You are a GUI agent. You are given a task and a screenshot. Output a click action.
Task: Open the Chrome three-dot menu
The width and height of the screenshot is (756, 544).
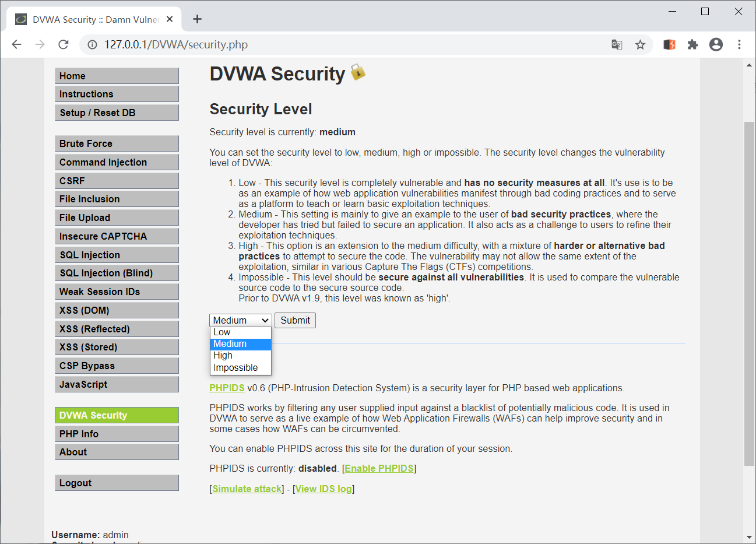pos(739,44)
